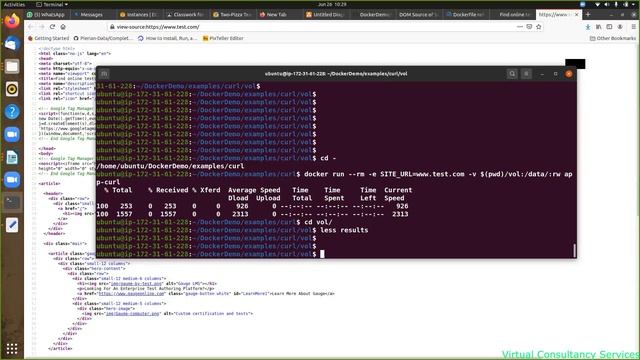Launch Thunderbird mail from the dock
Image resolution: width=640 pixels, height=360 pixels.
tap(12, 44)
